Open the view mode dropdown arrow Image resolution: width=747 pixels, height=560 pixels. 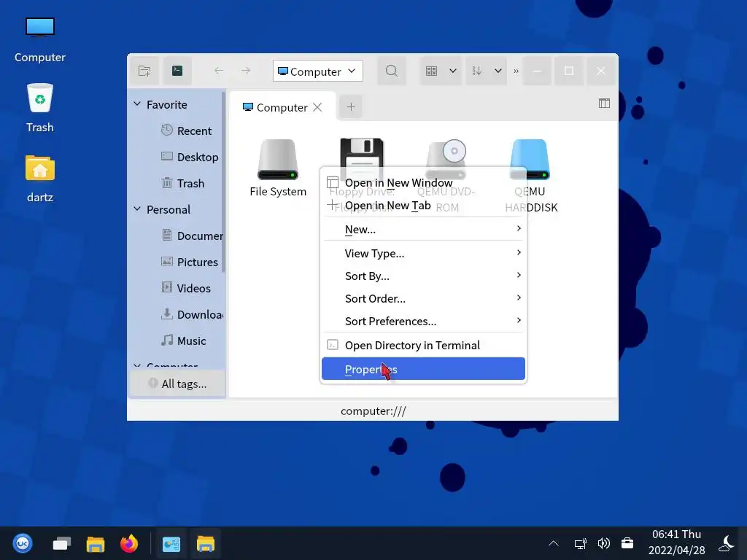coord(453,71)
